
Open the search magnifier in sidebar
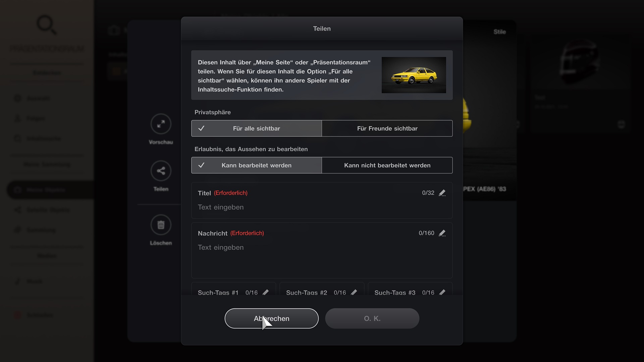coord(47,25)
